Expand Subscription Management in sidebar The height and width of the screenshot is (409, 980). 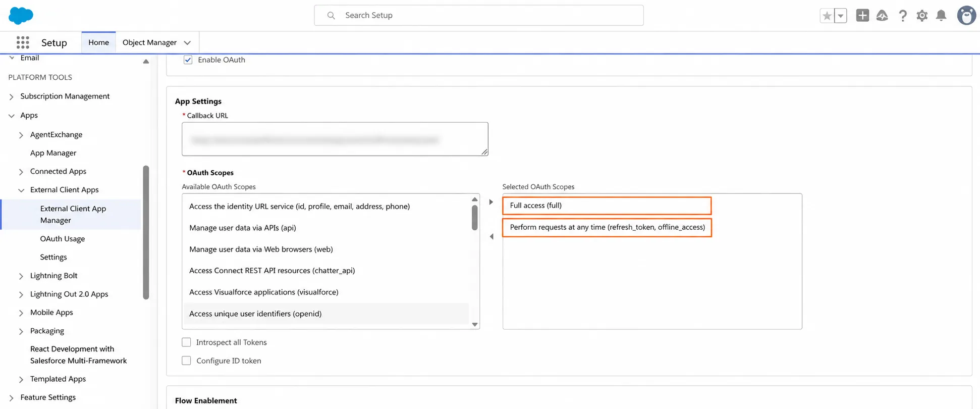point(12,96)
